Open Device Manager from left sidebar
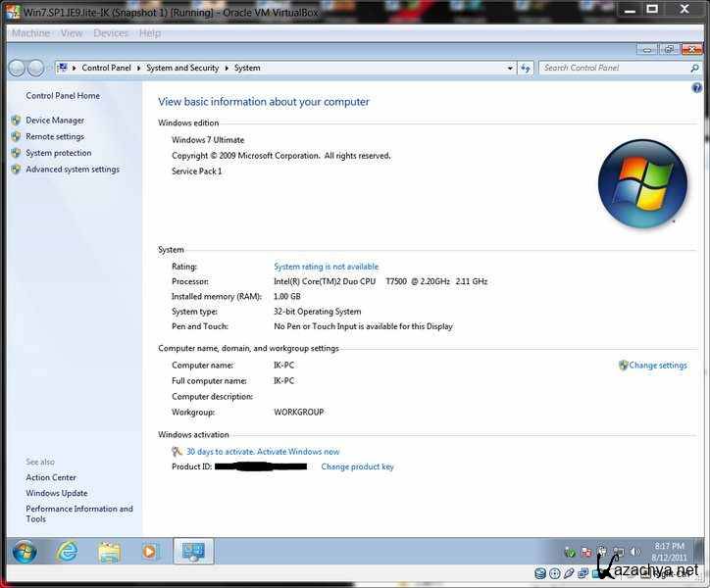Viewport: 710px width, 588px height. [55, 121]
